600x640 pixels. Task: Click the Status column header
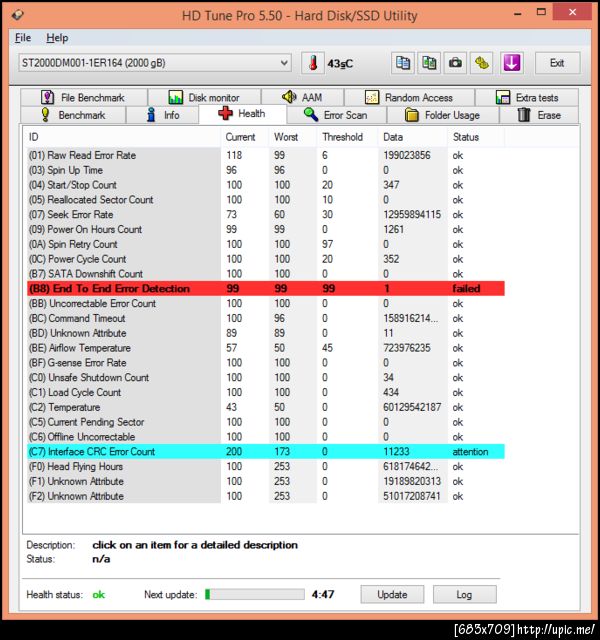pos(476,137)
